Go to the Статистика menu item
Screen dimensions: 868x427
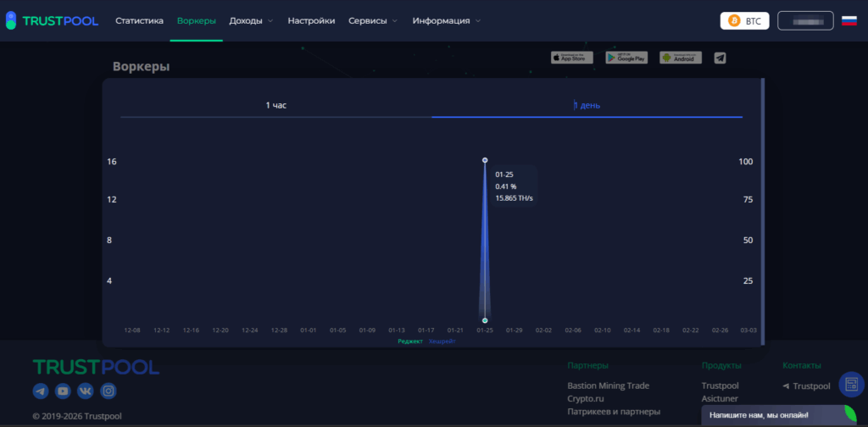pos(139,20)
